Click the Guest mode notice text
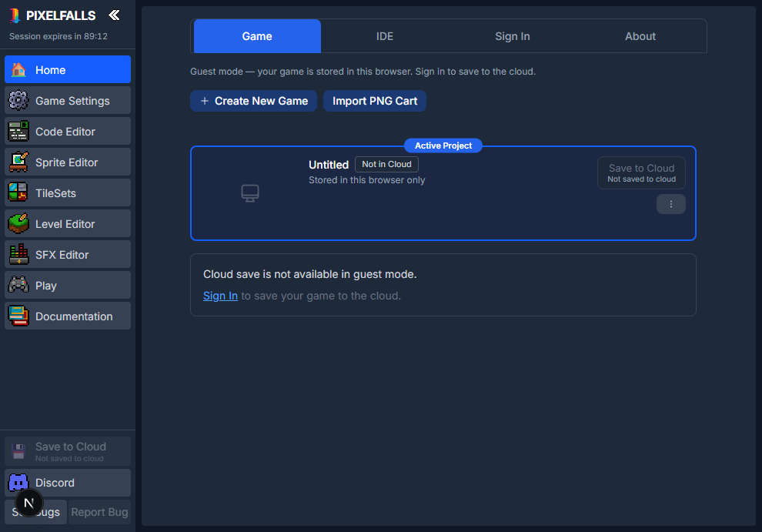Image resolution: width=762 pixels, height=532 pixels. (363, 72)
